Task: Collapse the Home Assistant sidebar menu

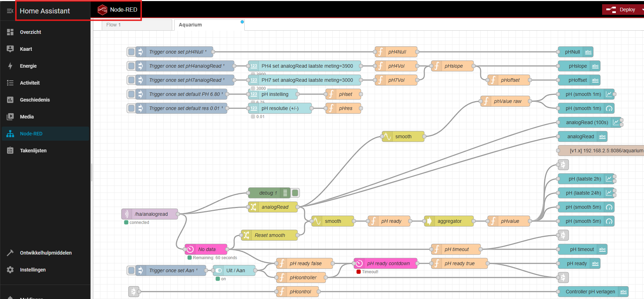Action: coord(10,11)
